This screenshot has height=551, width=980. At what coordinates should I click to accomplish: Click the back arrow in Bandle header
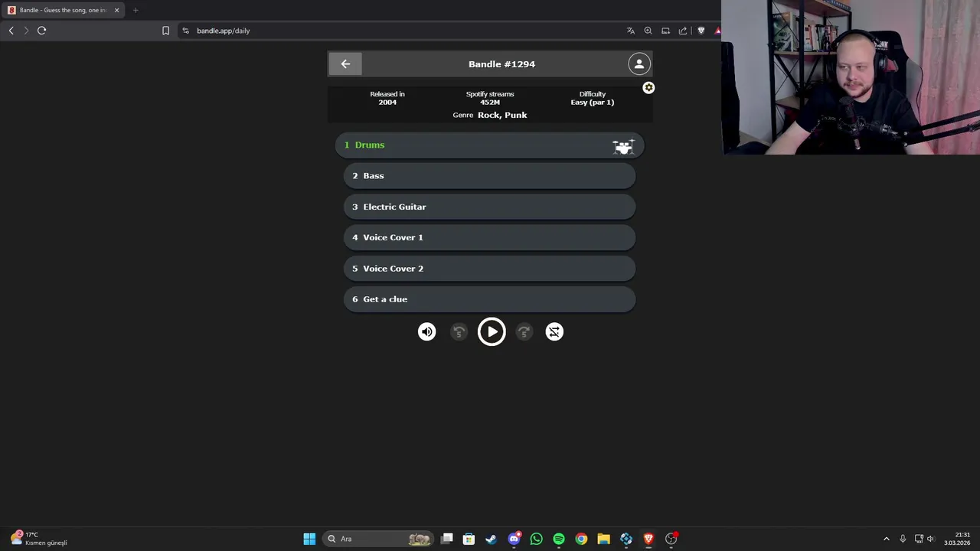[345, 64]
